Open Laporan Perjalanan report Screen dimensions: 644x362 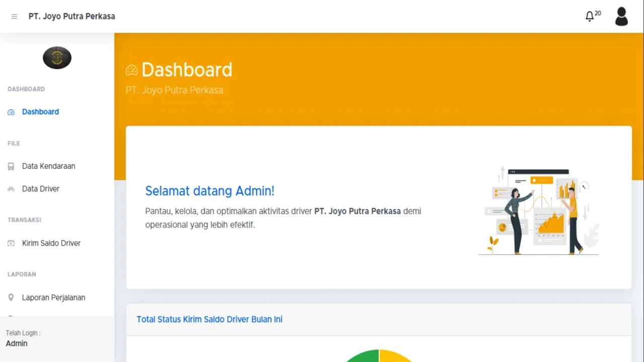click(53, 298)
